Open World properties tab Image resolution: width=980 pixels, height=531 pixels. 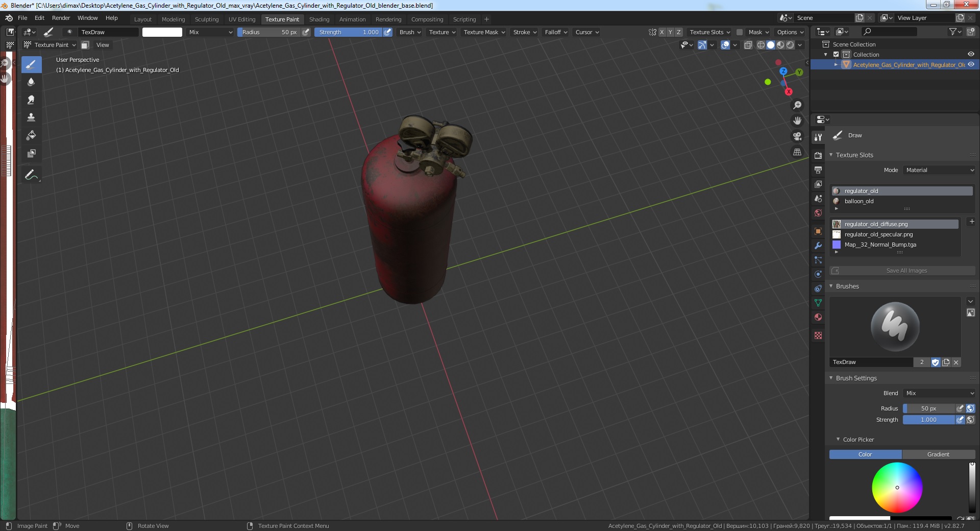(x=818, y=213)
